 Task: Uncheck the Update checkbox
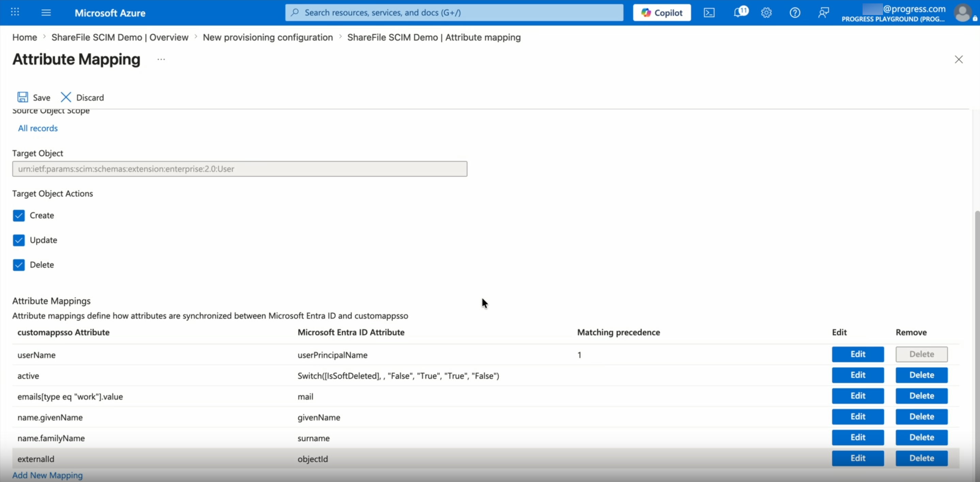[19, 240]
